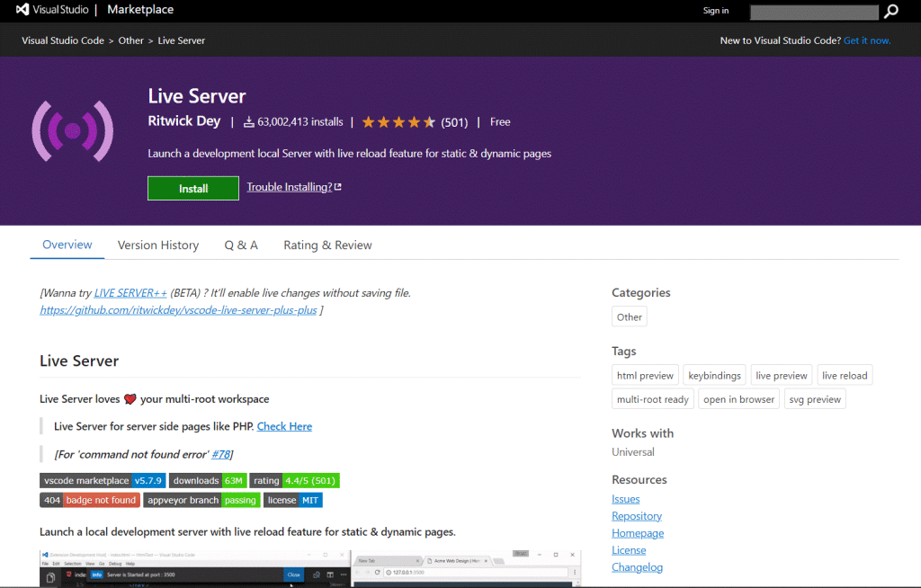Click the downloads 63M badge
This screenshot has height=588, width=921.
[x=208, y=480]
